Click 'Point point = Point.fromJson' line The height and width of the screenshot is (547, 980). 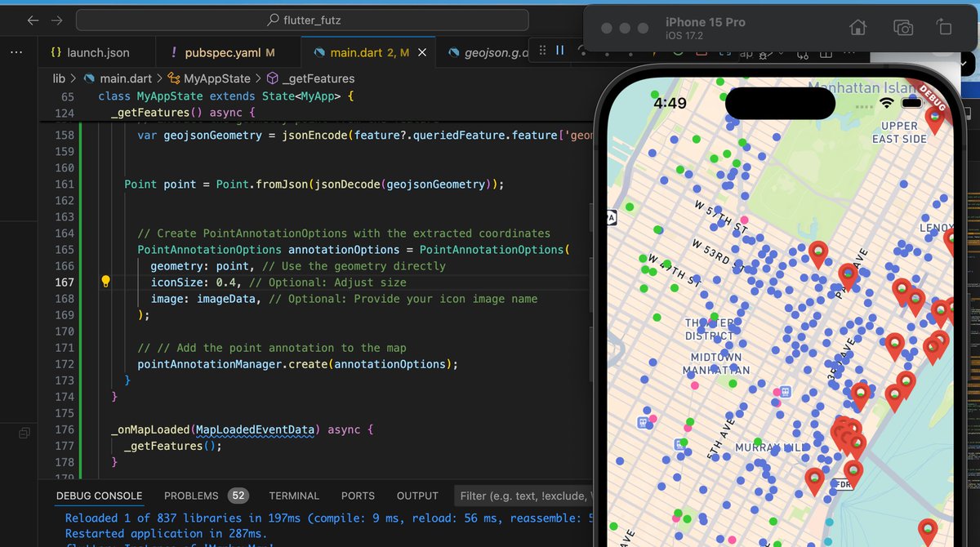tap(314, 185)
